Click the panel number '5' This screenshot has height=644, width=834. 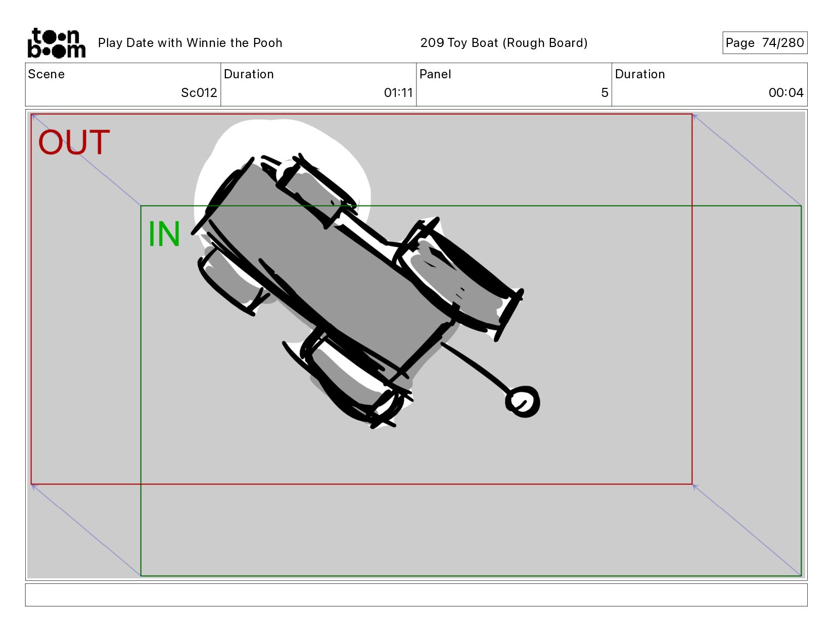[605, 93]
